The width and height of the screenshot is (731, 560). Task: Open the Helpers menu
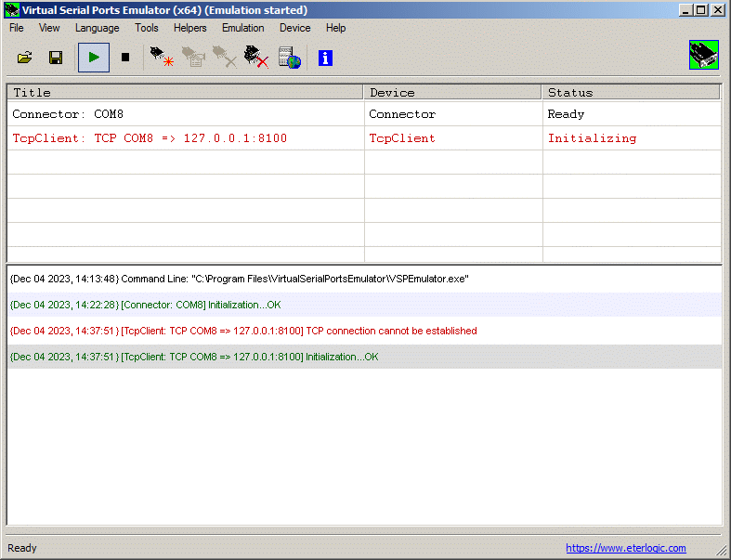coord(190,28)
